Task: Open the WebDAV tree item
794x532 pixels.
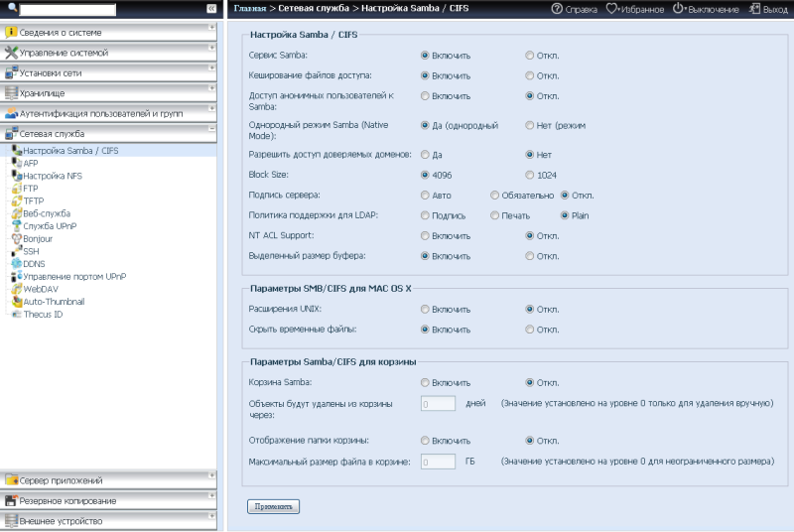Action: click(x=41, y=289)
